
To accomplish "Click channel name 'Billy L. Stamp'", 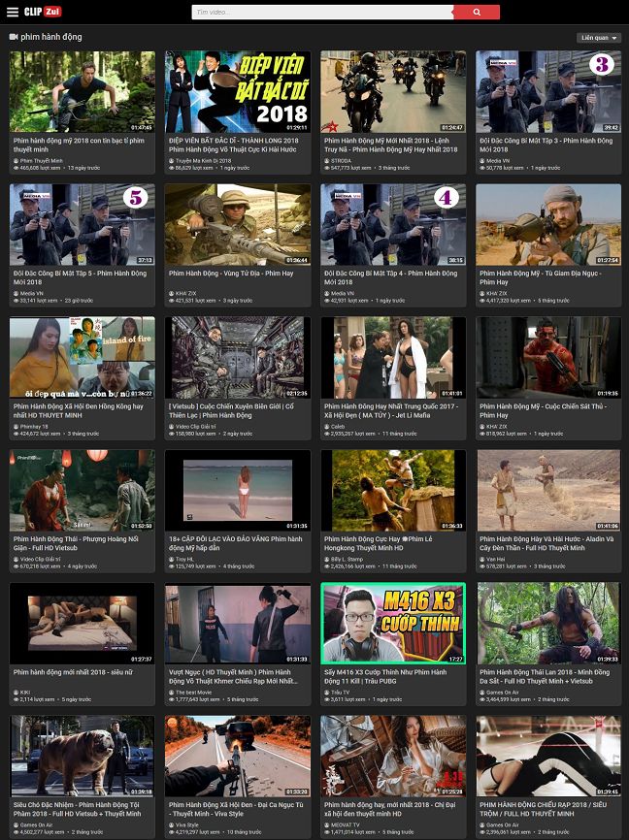I will (347, 560).
